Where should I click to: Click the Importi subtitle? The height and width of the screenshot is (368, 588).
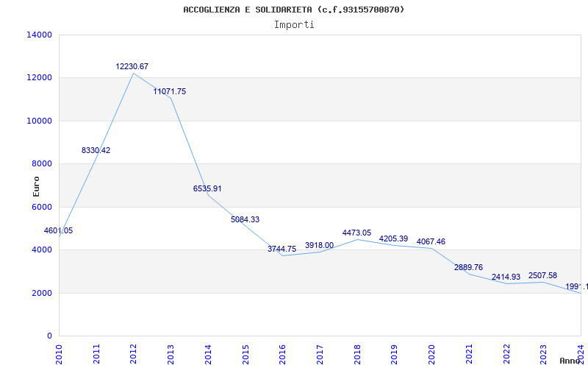tap(294, 25)
